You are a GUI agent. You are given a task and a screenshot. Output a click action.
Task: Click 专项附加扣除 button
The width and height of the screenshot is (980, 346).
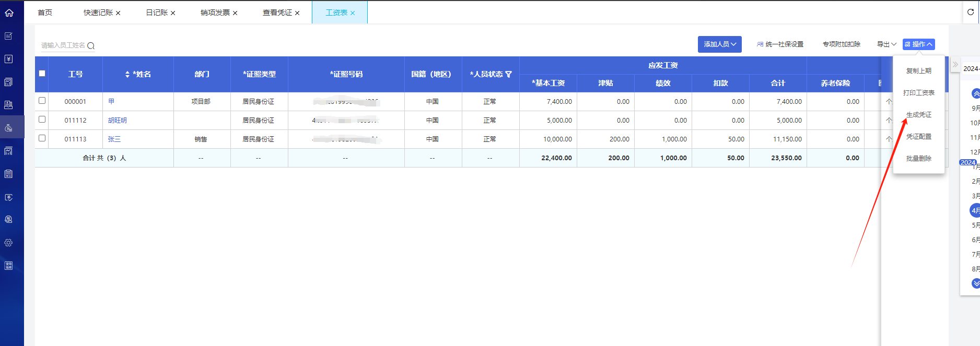click(842, 44)
